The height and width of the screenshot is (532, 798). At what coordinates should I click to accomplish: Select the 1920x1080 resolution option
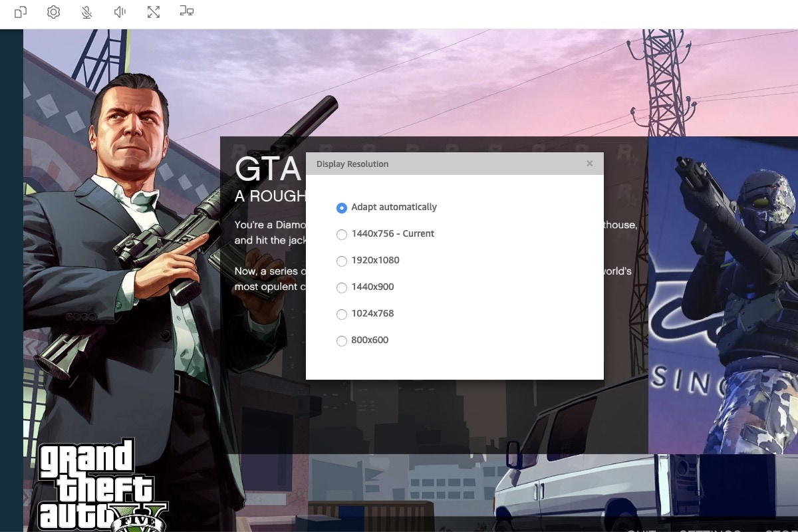342,261
